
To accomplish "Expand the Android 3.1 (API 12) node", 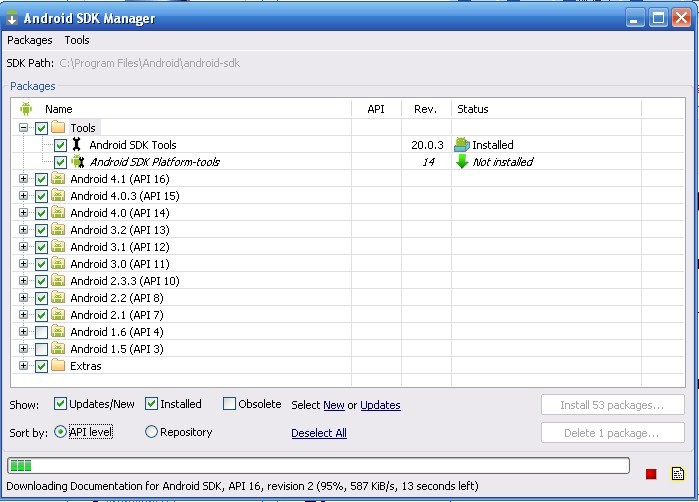I will click(24, 247).
